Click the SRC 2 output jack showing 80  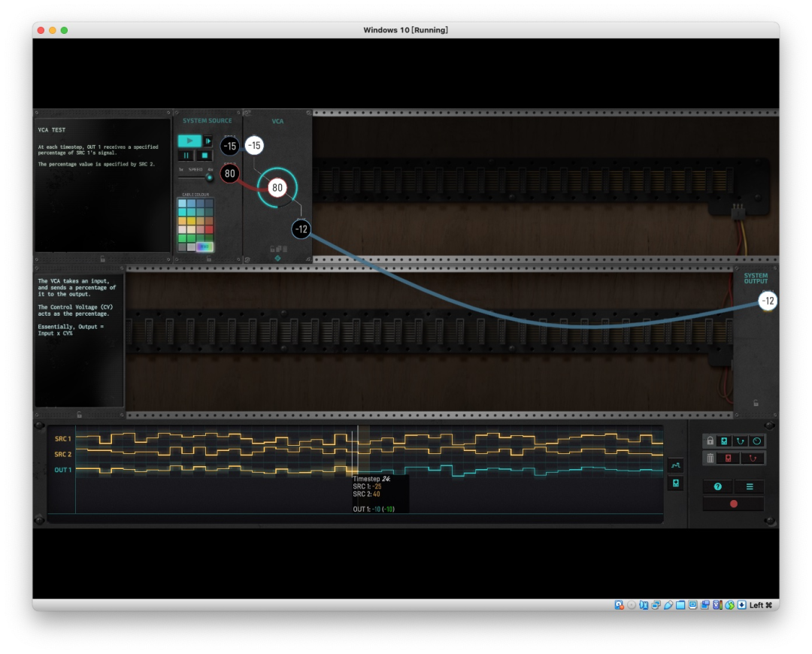(x=230, y=174)
